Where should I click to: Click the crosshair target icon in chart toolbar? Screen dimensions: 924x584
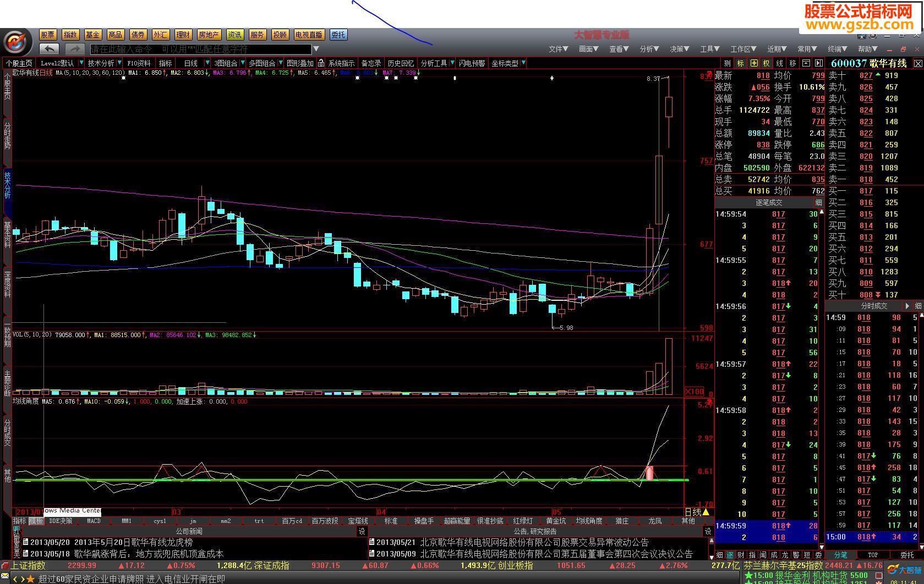coord(753,63)
